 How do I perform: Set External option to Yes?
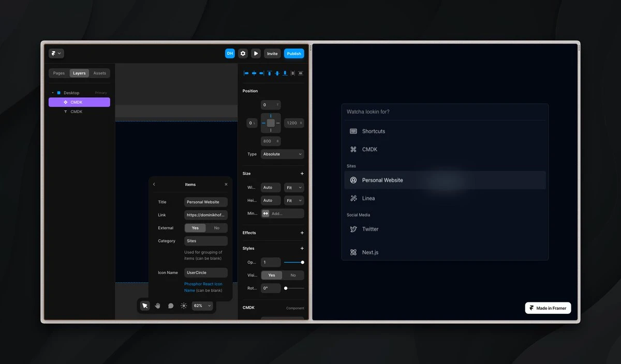click(195, 228)
